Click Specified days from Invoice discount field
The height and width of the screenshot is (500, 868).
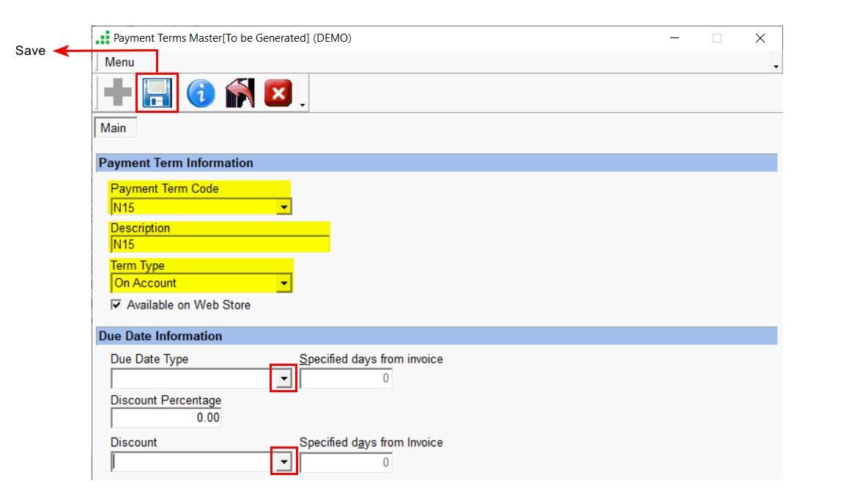[346, 463]
